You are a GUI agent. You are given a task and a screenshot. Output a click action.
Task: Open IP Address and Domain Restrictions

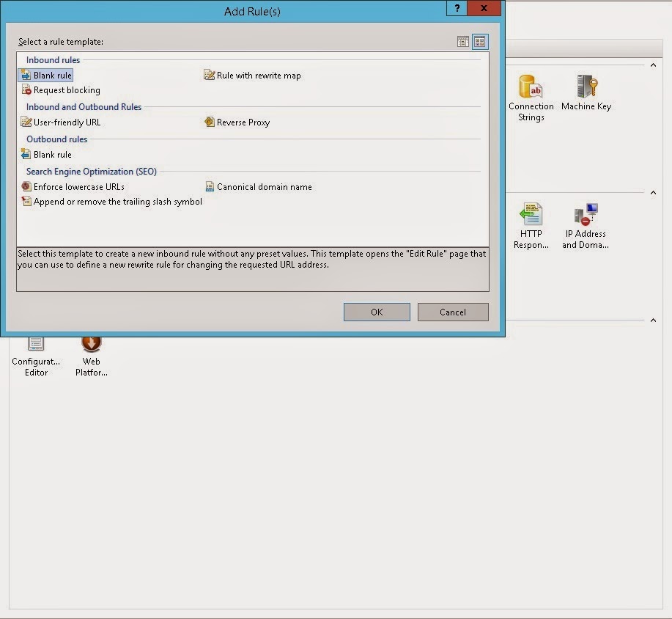(586, 226)
